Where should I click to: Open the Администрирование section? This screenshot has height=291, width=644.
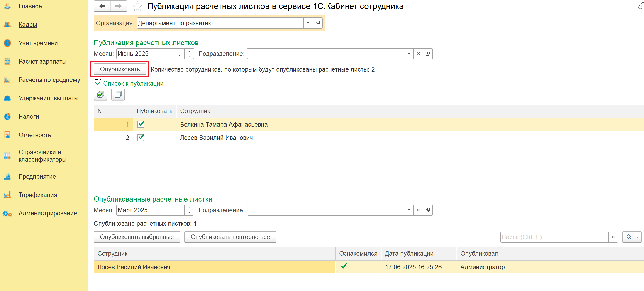48,213
